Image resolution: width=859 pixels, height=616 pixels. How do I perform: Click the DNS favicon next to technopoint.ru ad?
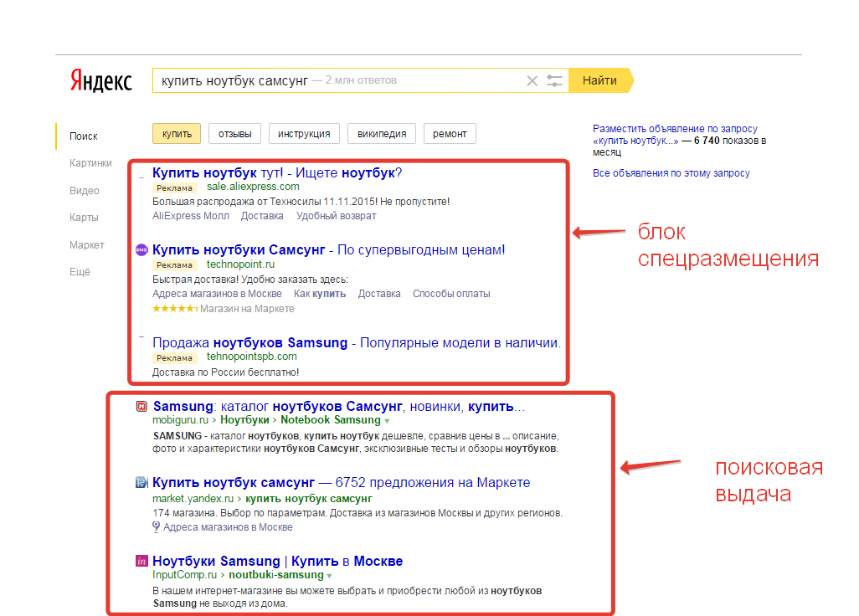click(x=141, y=249)
